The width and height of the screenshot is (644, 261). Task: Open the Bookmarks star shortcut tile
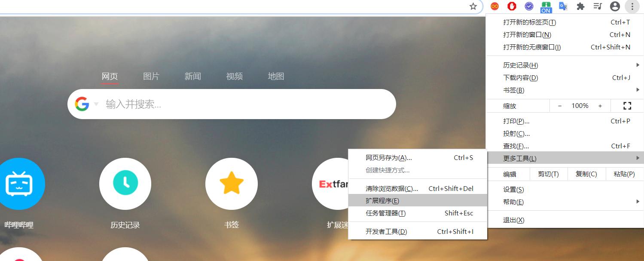(x=232, y=184)
